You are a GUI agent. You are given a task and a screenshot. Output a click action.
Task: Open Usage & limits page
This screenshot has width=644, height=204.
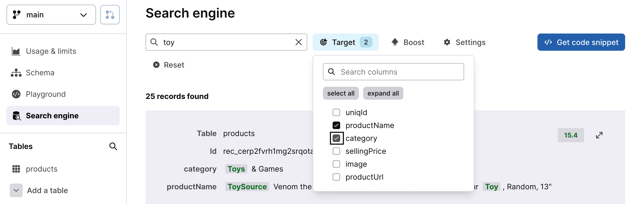point(51,51)
